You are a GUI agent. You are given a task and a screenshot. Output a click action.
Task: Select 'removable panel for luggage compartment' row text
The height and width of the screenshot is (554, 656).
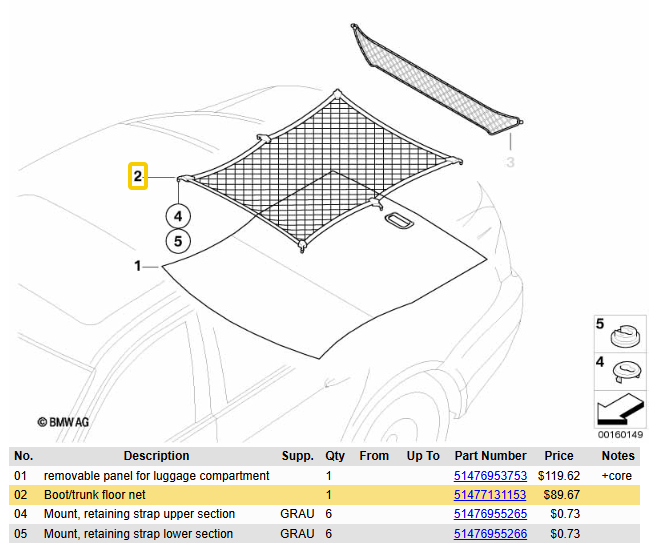pos(156,476)
